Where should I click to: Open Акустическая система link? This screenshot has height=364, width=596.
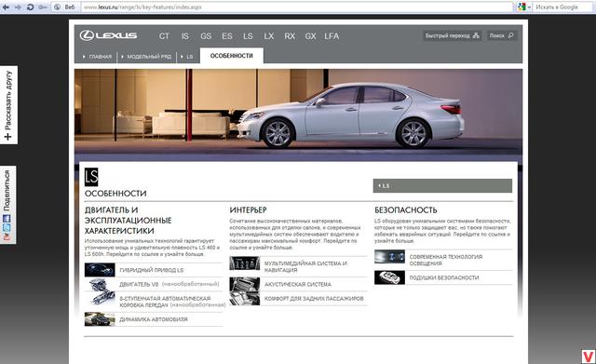click(298, 284)
